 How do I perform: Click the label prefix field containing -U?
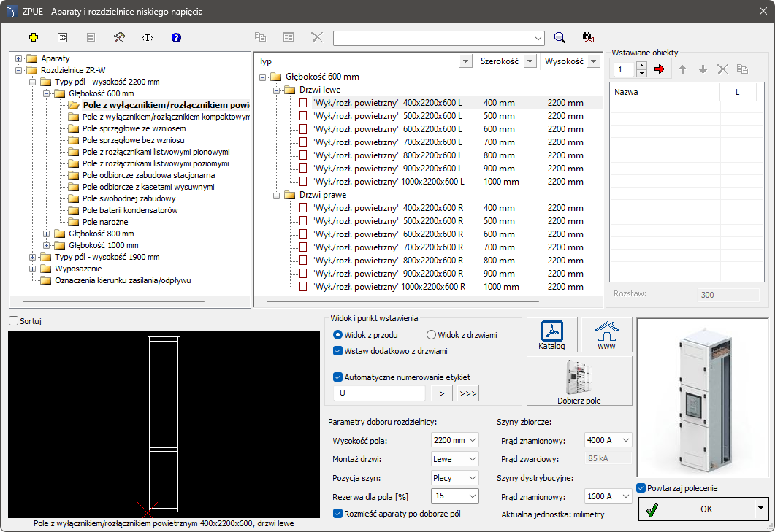pyautogui.click(x=378, y=393)
